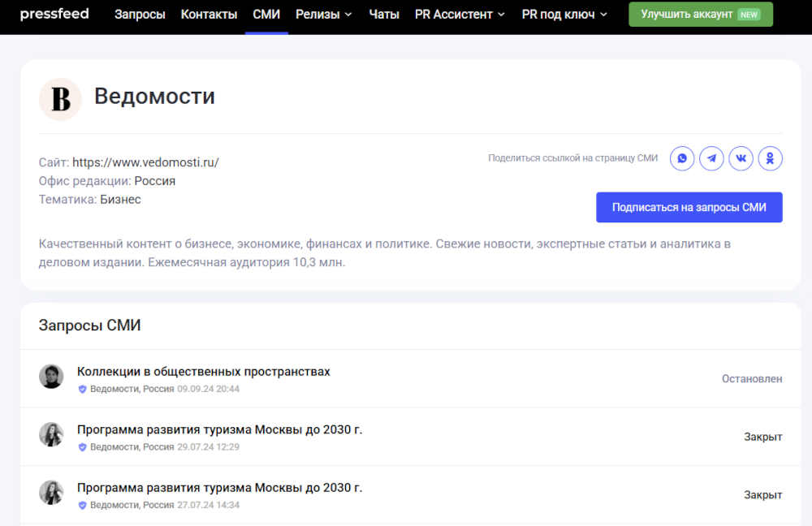Image resolution: width=812 pixels, height=526 pixels.
Task: Open the Программа развития туризма request dated 29.07.24
Action: 219,429
